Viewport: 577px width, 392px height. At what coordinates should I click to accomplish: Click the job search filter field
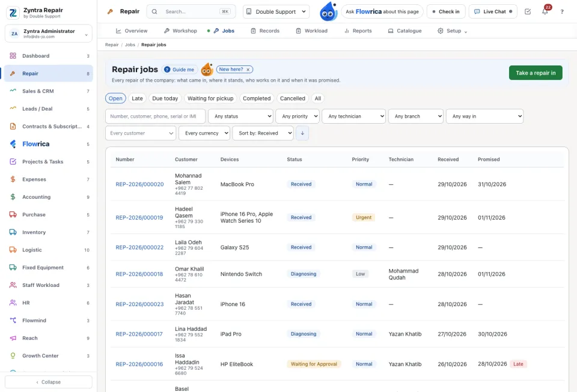[155, 116]
